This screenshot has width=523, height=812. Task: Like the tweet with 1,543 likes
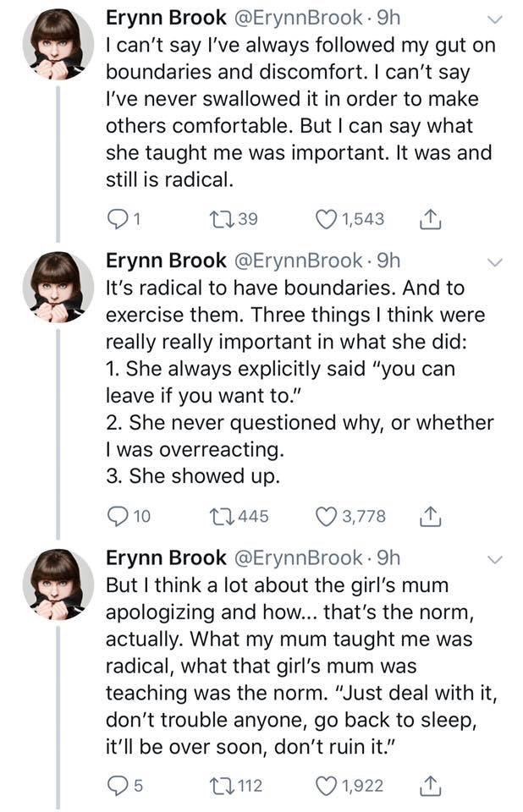pyautogui.click(x=325, y=219)
